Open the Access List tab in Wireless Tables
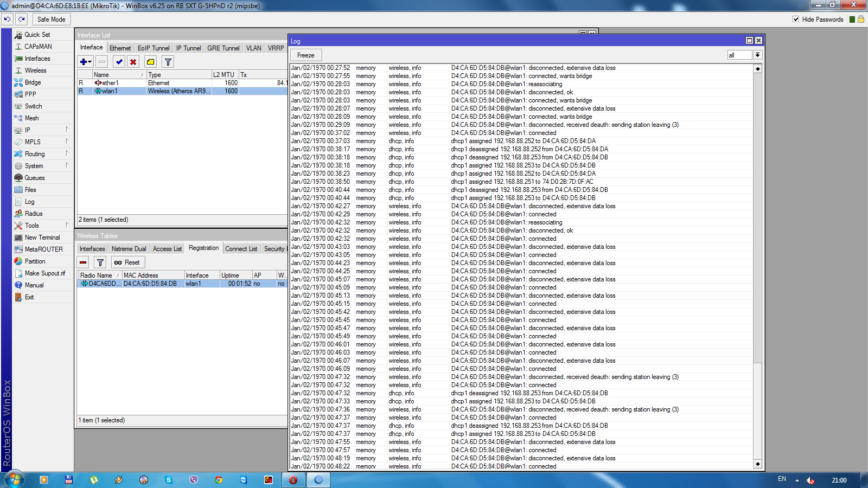Image resolution: width=868 pixels, height=488 pixels. tap(167, 249)
